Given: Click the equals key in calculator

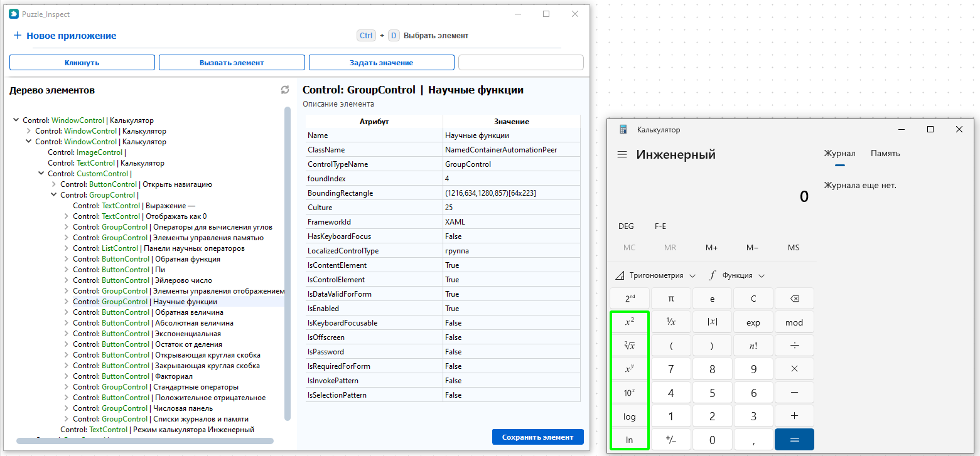Looking at the screenshot, I should click(x=794, y=440).
